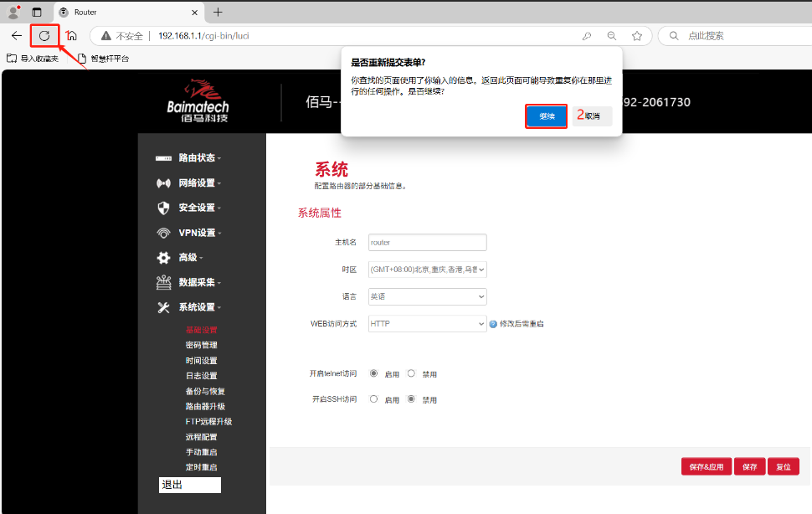Open the browser profile avatar icon
Image resolution: width=812 pixels, height=514 pixels.
click(x=13, y=13)
